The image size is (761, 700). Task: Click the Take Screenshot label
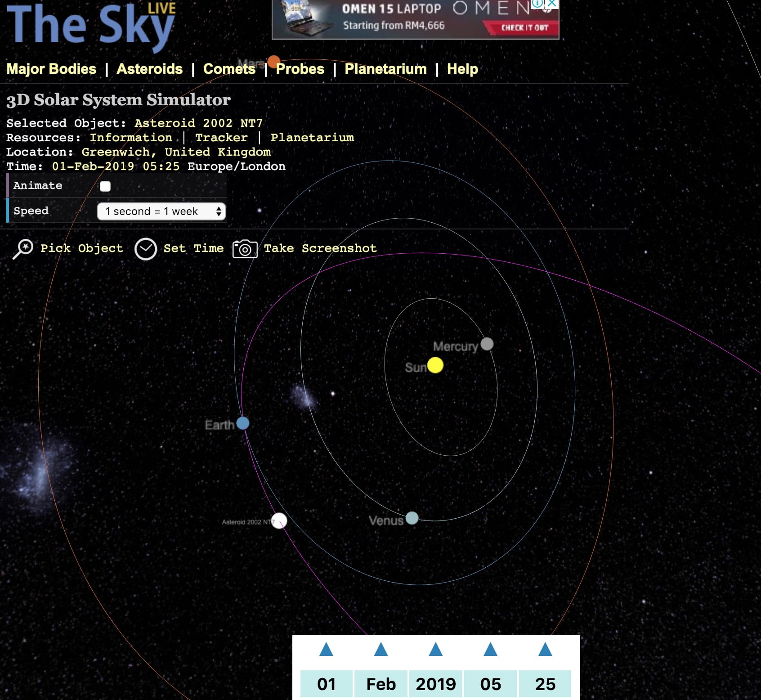[x=320, y=248]
